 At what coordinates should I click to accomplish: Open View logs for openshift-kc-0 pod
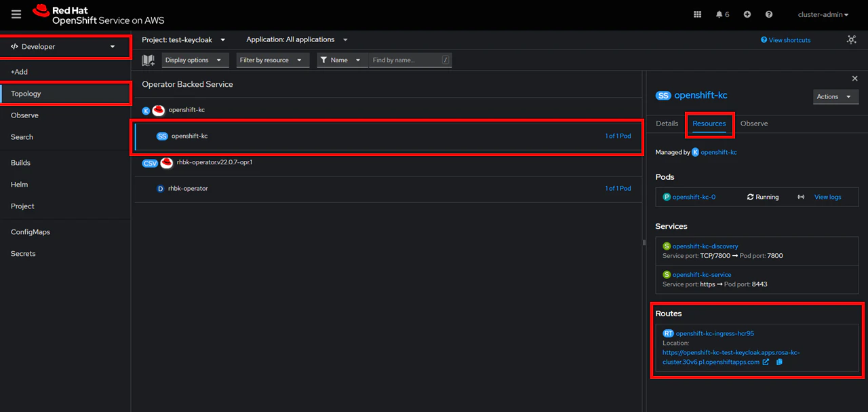[827, 197]
